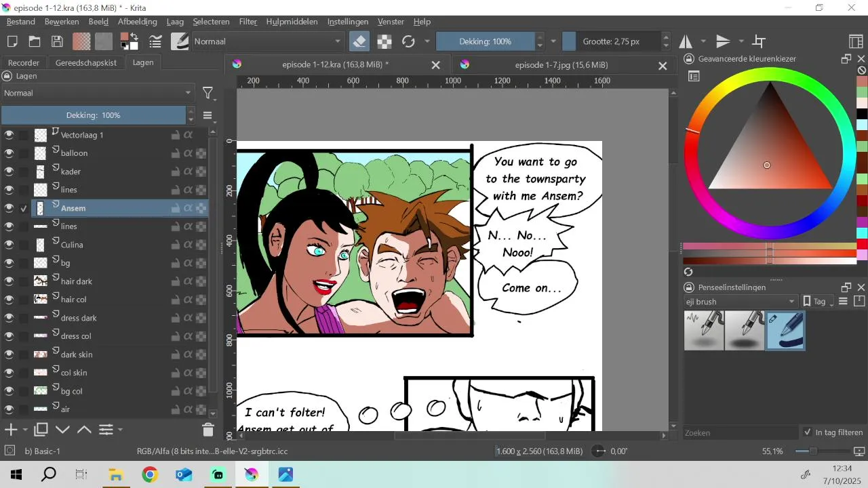Open the eji brush tag dropdown

[x=741, y=302]
